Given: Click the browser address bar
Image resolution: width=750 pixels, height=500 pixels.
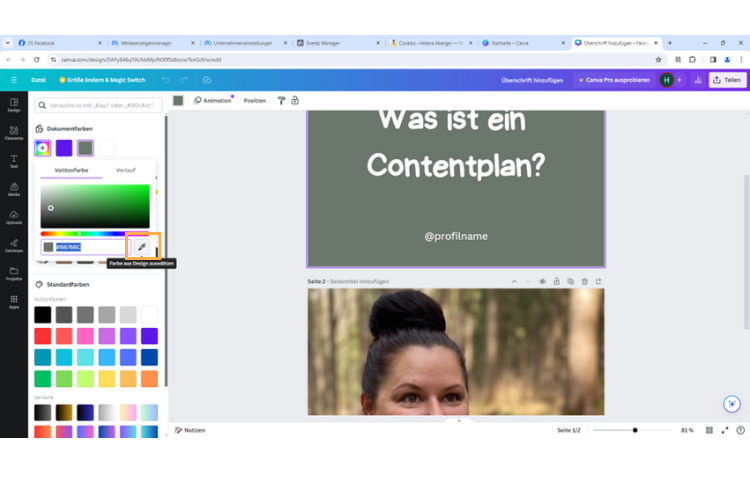Looking at the screenshot, I should [x=354, y=59].
